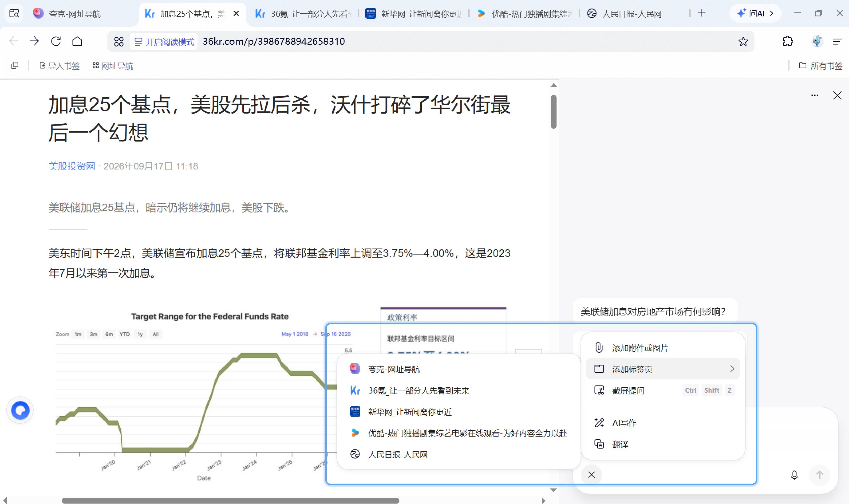Add the 优酷 tab from the list
This screenshot has height=504, width=849.
point(459,433)
